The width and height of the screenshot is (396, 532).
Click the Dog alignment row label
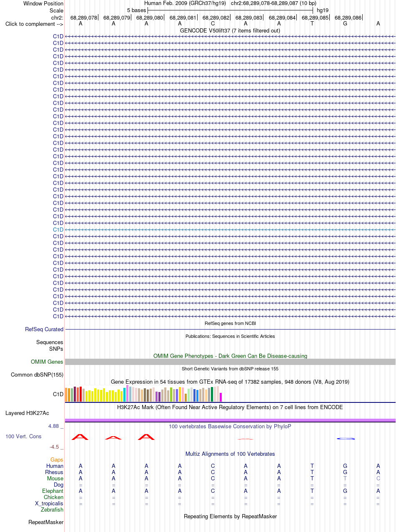58,485
